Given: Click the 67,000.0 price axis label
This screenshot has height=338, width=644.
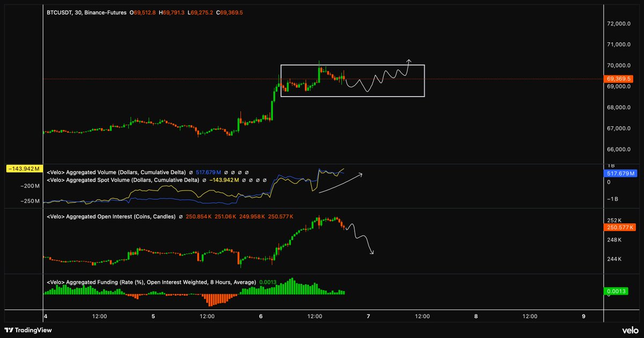Looking at the screenshot, I should 618,128.
